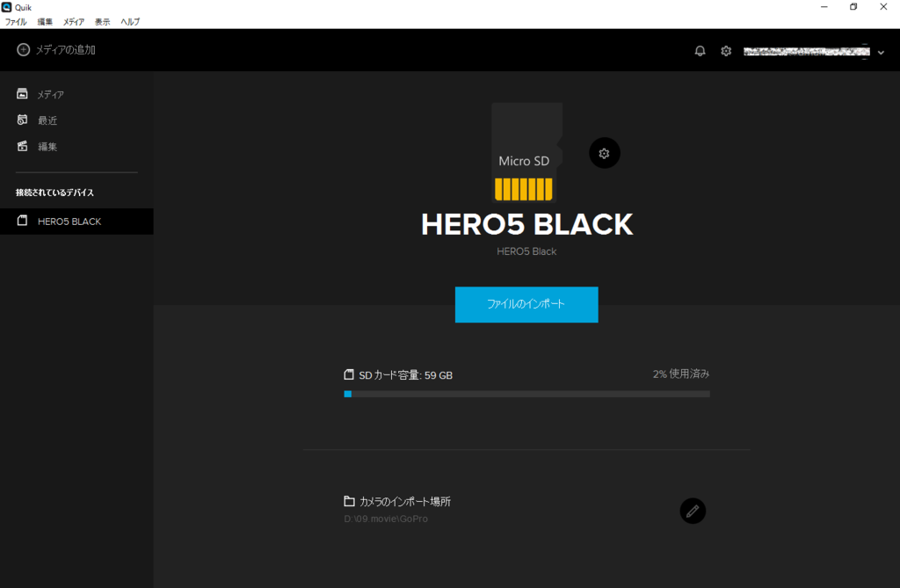Screen dimensions: 900x588
Task: Go to 最近 in the sidebar
Action: [x=47, y=120]
